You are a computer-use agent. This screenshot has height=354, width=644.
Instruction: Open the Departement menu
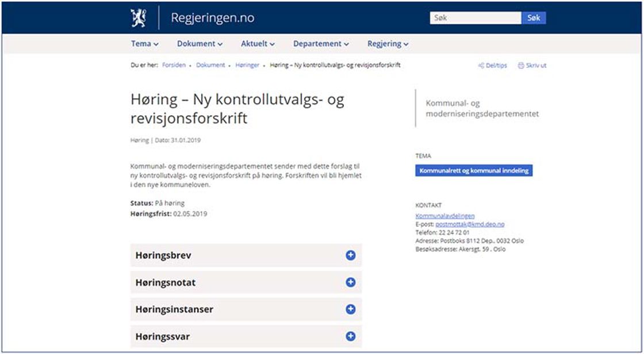321,44
